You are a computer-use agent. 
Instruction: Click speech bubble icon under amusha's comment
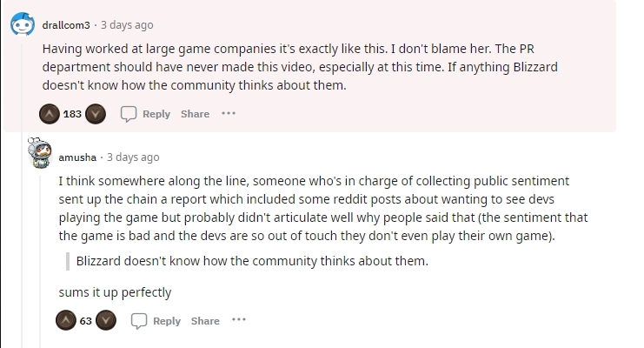click(139, 321)
